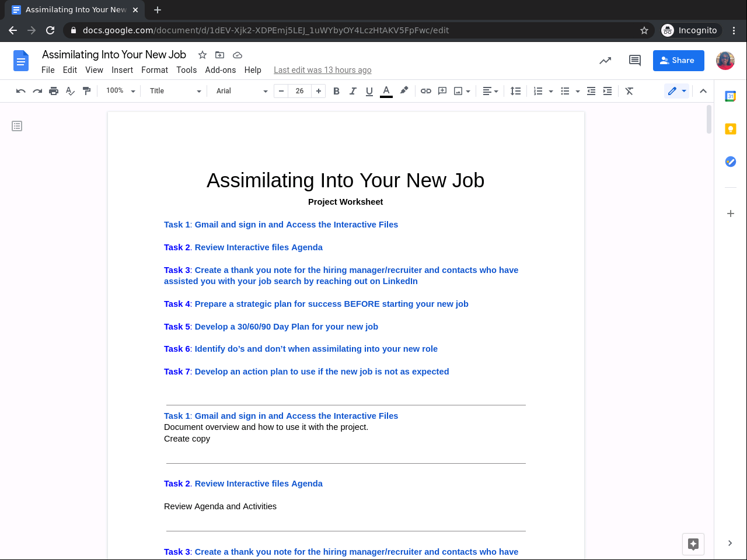Click the Explore button at bottom right

pos(693,544)
